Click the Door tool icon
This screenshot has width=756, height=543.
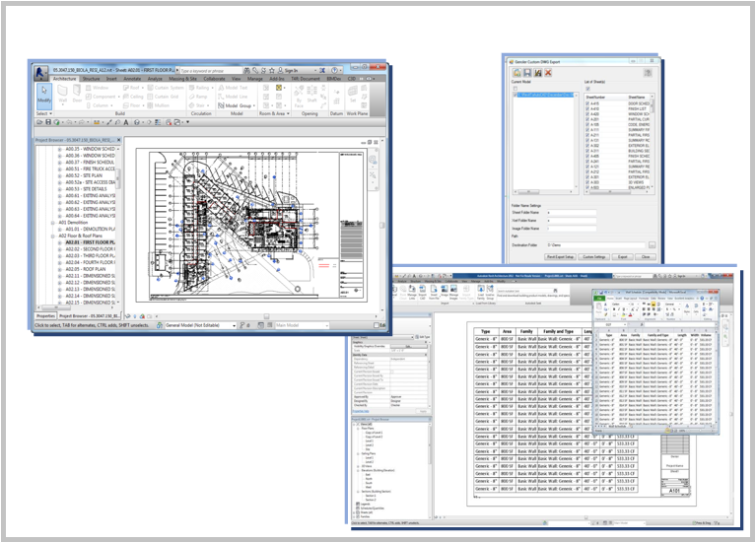[77, 95]
